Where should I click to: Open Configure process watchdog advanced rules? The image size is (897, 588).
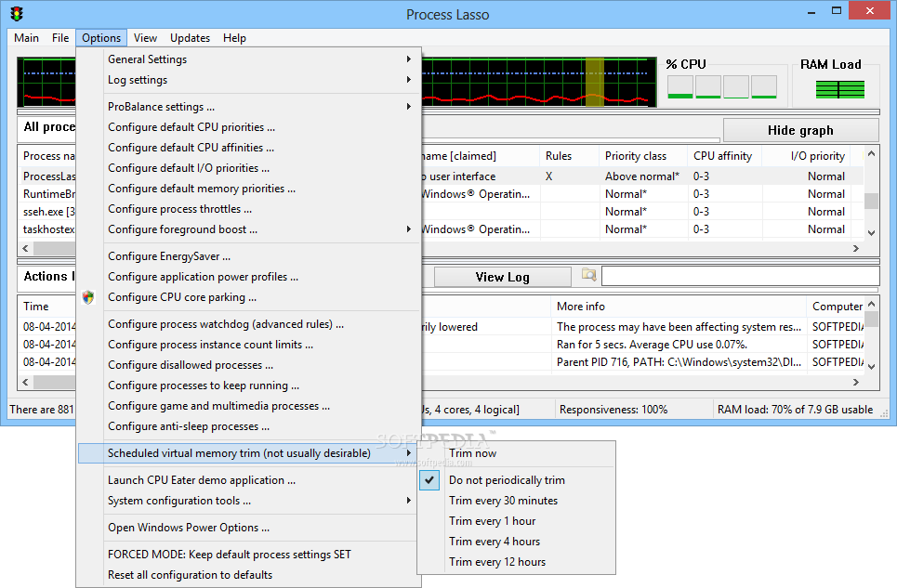249,324
